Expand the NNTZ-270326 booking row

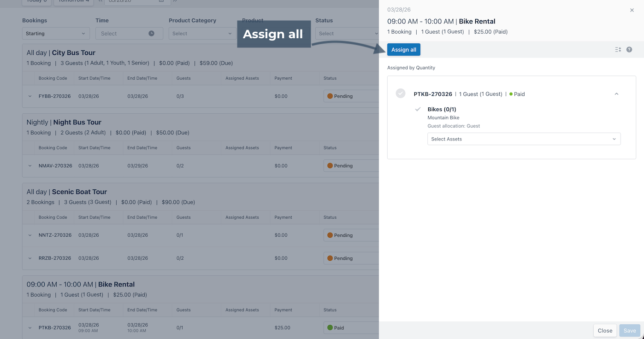click(x=30, y=235)
